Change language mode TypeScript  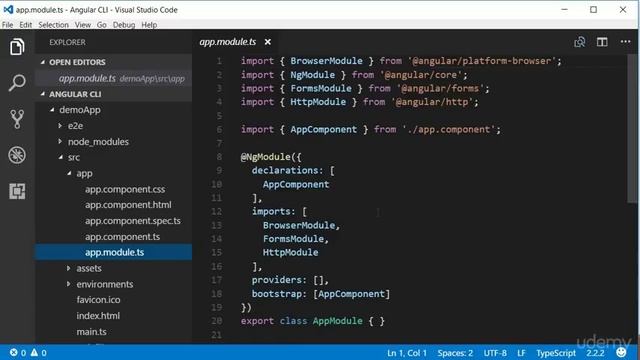[x=556, y=353]
